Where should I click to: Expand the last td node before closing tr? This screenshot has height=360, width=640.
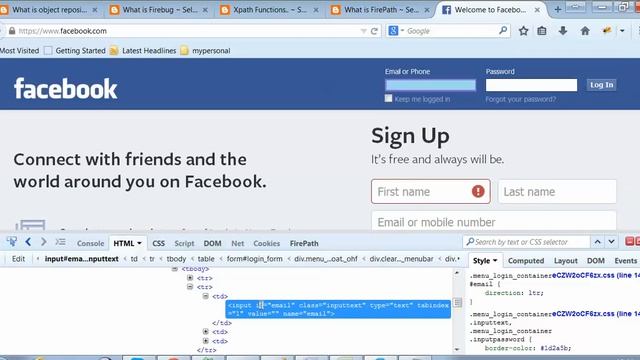(205, 341)
